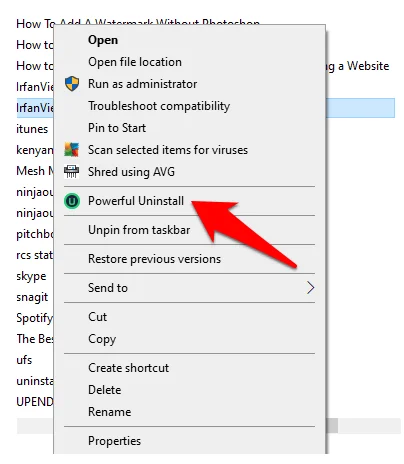Viewport: 404px width, 464px height.
Task: Select the pitchbo file entry
Action: (35, 234)
